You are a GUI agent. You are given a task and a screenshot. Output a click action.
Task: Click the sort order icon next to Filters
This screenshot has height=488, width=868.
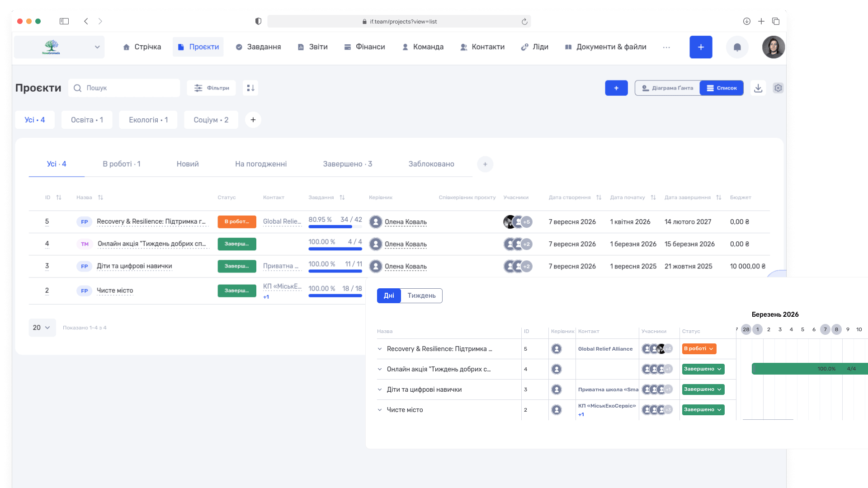pyautogui.click(x=250, y=88)
